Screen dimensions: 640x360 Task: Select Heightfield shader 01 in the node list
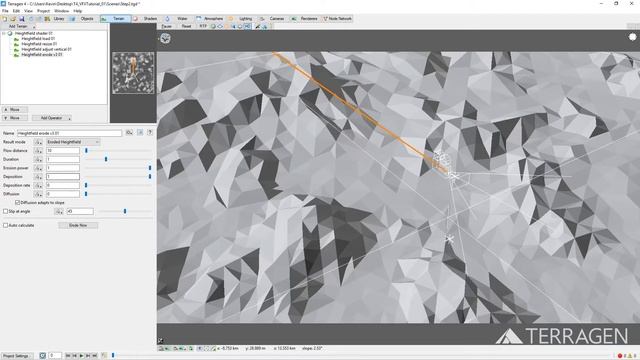coord(34,33)
